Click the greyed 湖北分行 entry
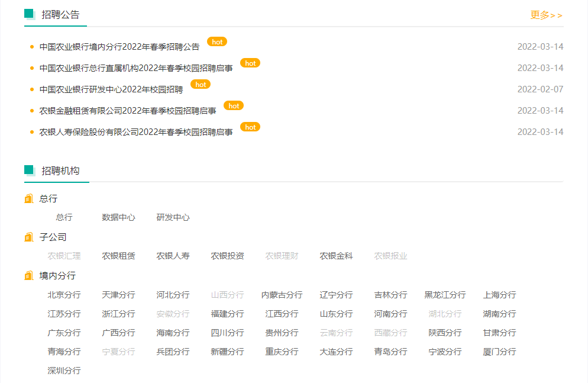 [x=445, y=314]
